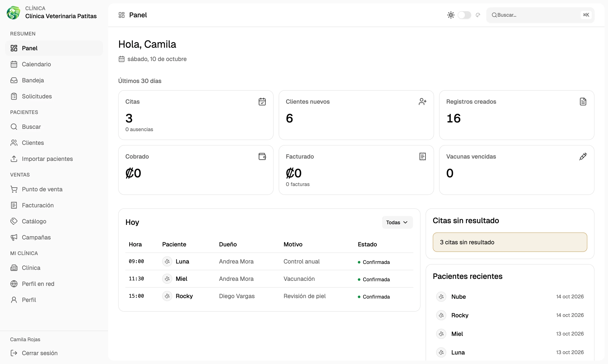Image resolution: width=608 pixels, height=364 pixels.
Task: Click the Cobrado ₡0 stat card
Action: point(196,170)
